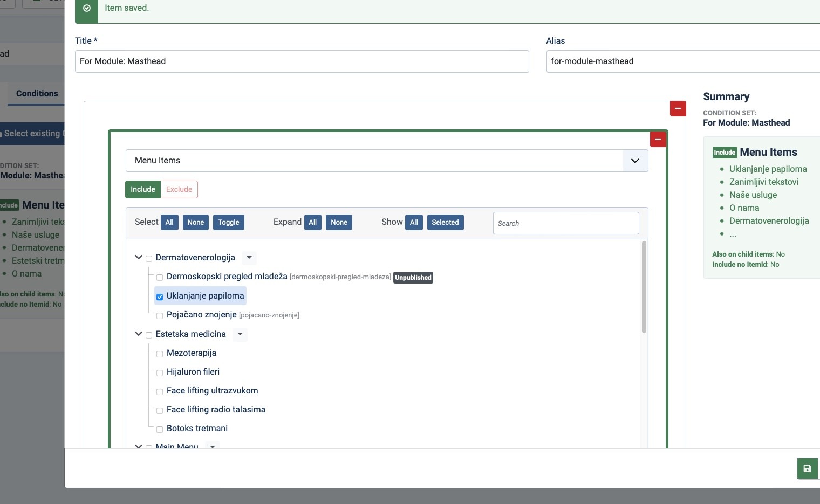Check the Botoks tretmani checkbox
The height and width of the screenshot is (504, 820).
pos(160,429)
